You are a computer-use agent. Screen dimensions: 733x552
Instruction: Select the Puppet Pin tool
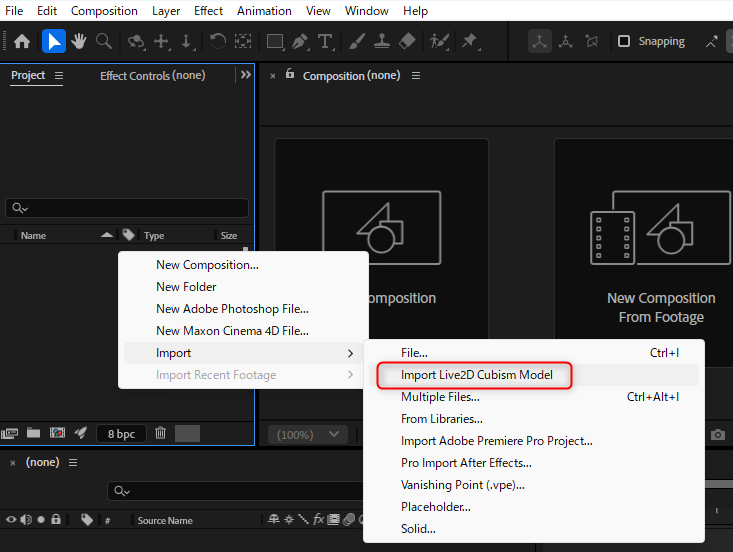click(x=469, y=42)
